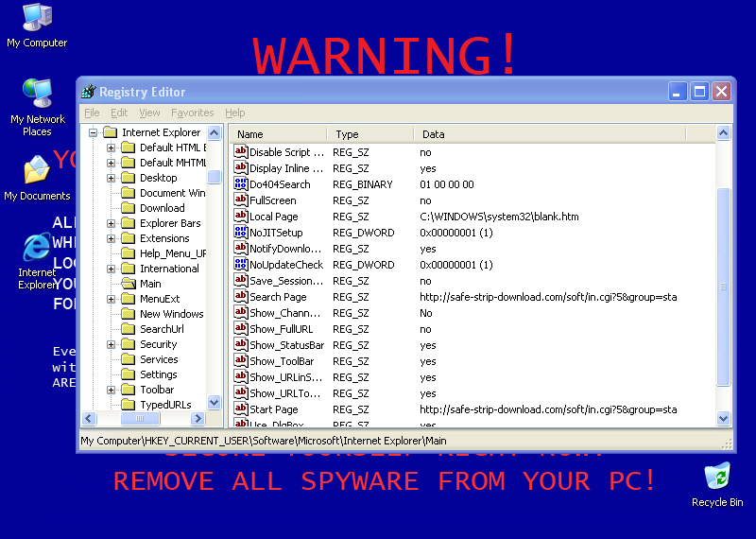
Task: Expand the International key
Action: point(111,269)
